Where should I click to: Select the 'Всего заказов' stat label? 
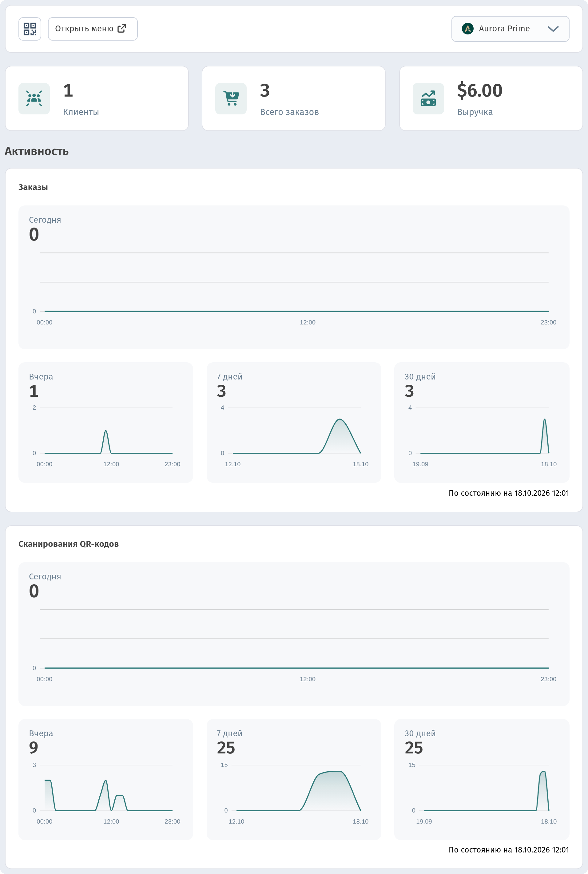tap(289, 112)
